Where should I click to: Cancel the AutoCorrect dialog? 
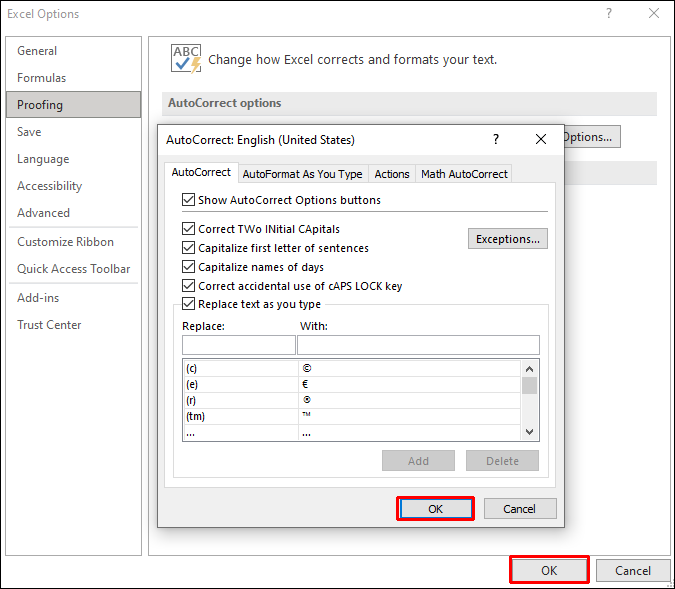[520, 509]
